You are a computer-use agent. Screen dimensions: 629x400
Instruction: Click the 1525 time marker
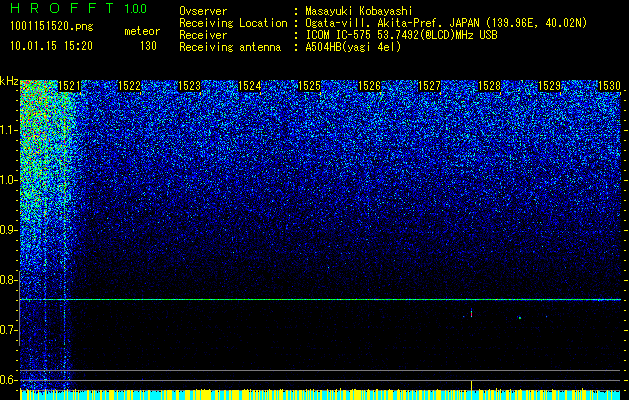[310, 86]
